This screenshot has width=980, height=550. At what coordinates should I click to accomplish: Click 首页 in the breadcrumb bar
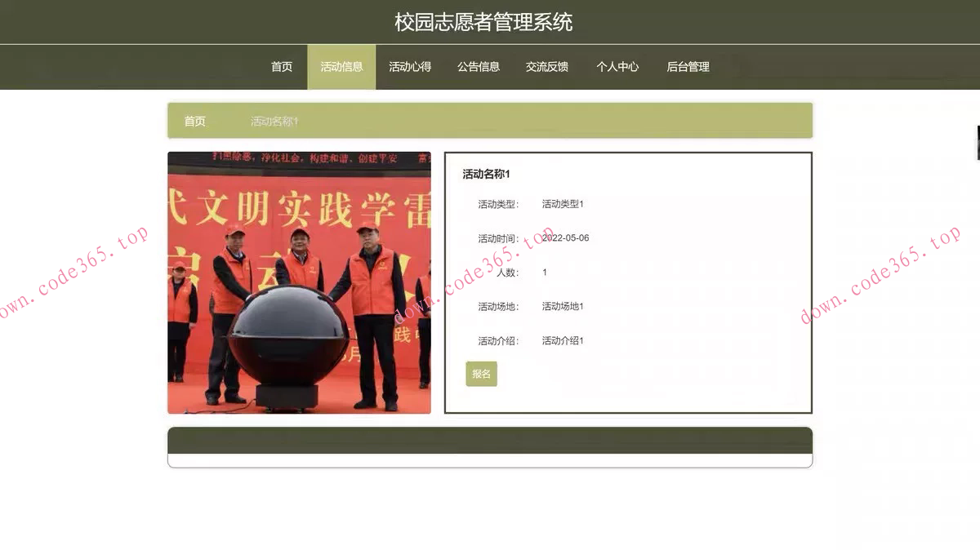point(194,120)
